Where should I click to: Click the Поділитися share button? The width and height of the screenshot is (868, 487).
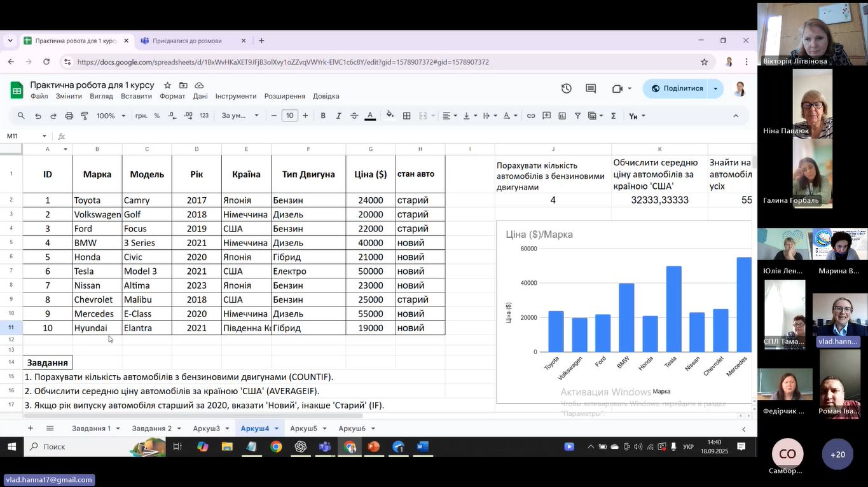click(x=677, y=88)
